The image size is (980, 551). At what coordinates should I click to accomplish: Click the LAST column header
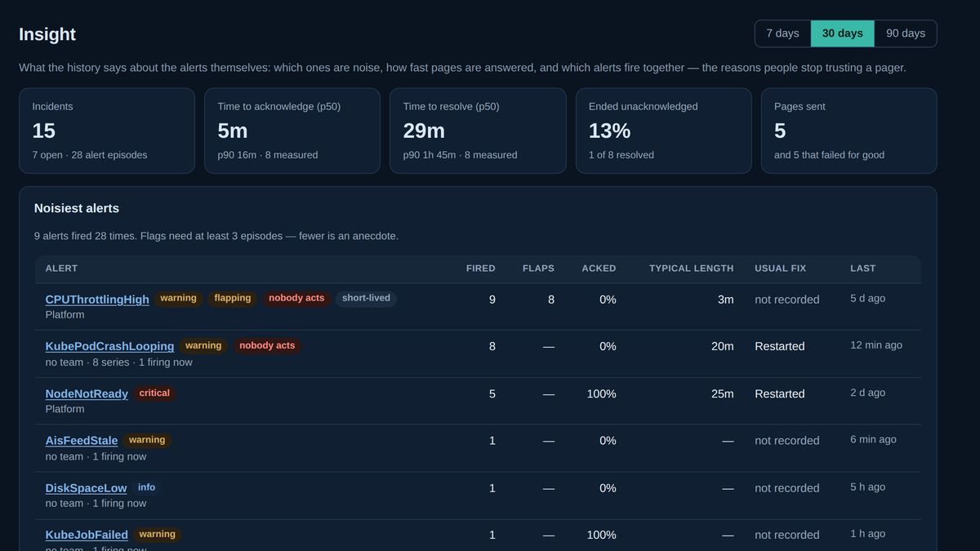pos(862,269)
